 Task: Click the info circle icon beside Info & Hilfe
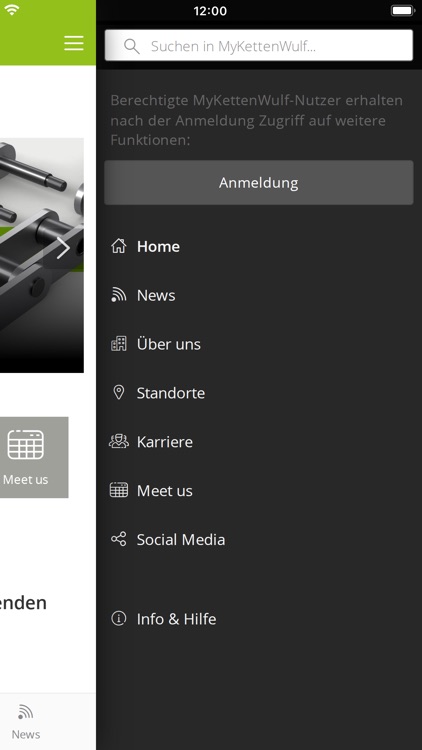point(119,618)
